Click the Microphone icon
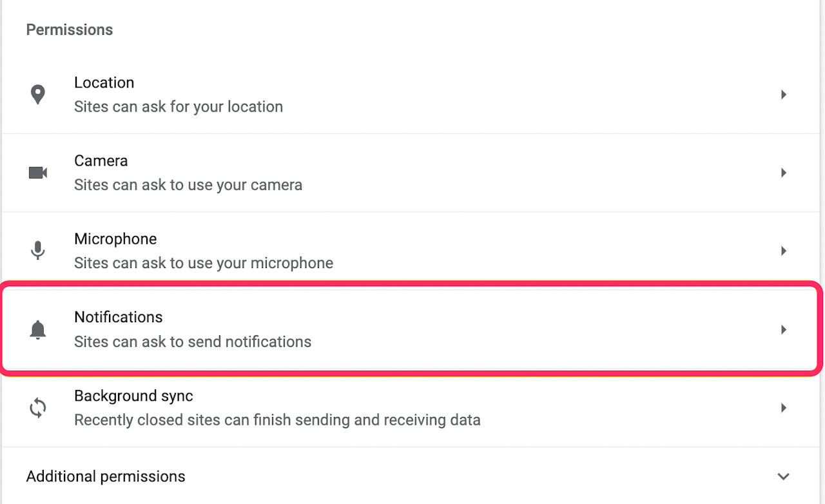Image resolution: width=825 pixels, height=504 pixels. click(38, 251)
